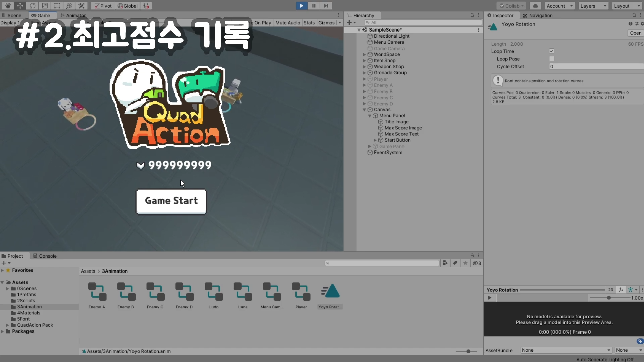This screenshot has width=644, height=362.
Task: Toggle Pivot handle position
Action: coord(103,6)
